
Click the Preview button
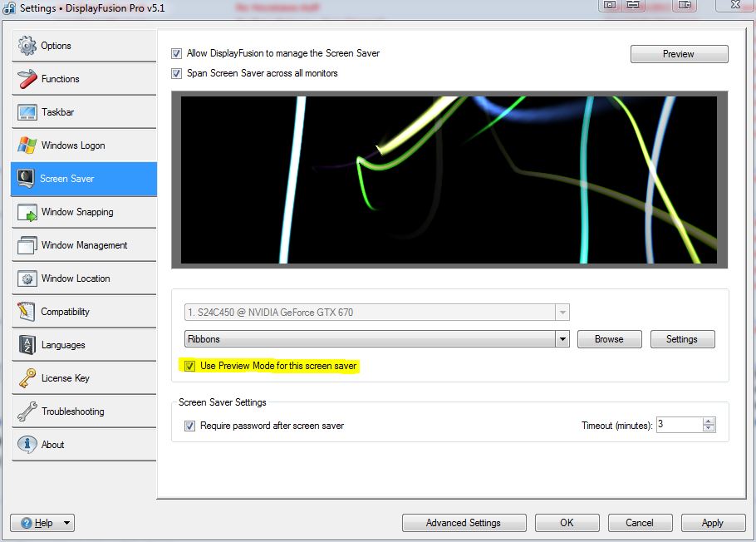pos(679,54)
